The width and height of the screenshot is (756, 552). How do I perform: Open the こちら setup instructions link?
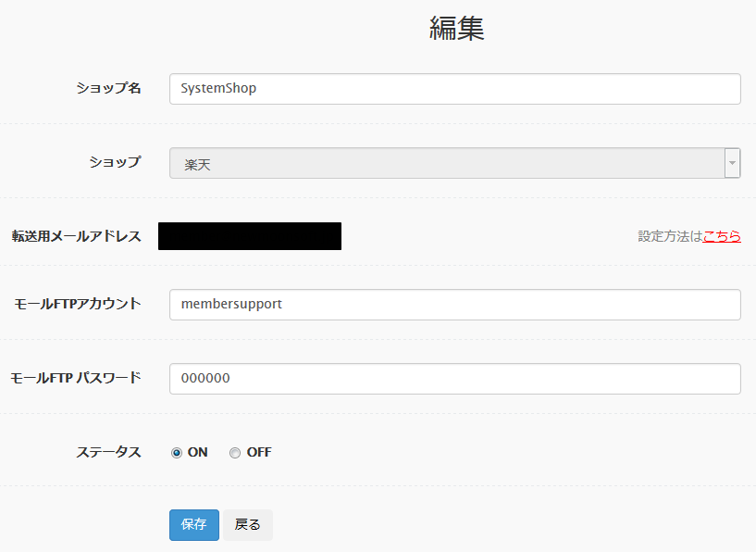coord(722,236)
